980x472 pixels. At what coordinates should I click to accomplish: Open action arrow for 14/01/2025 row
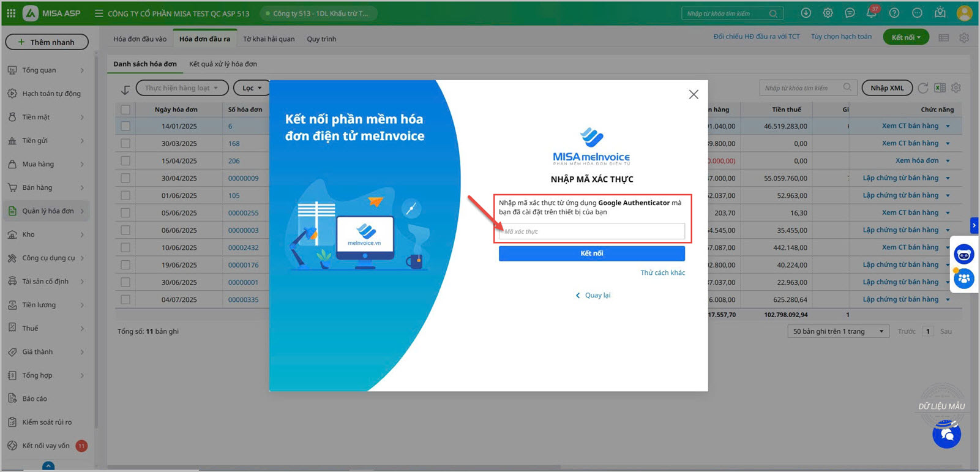point(948,126)
